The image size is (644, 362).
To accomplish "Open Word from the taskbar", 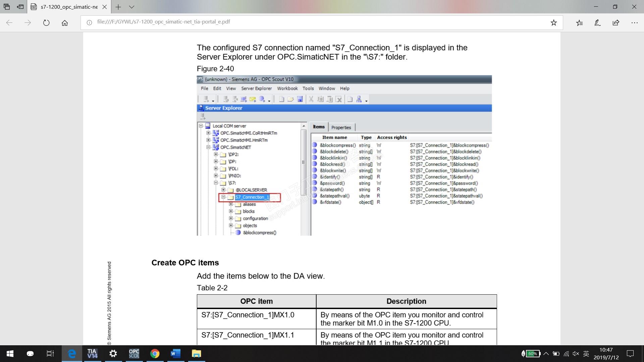I will click(x=175, y=354).
